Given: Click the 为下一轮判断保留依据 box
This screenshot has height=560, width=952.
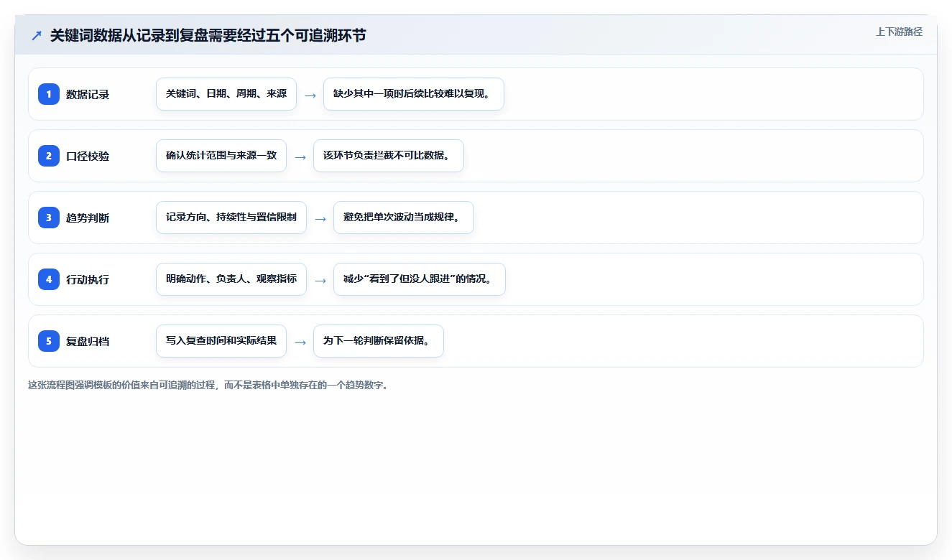Looking at the screenshot, I should coord(379,341).
